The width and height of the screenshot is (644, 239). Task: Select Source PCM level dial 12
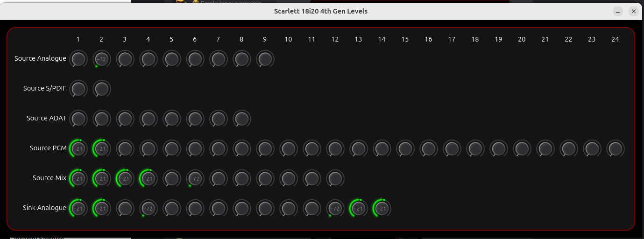335,148
